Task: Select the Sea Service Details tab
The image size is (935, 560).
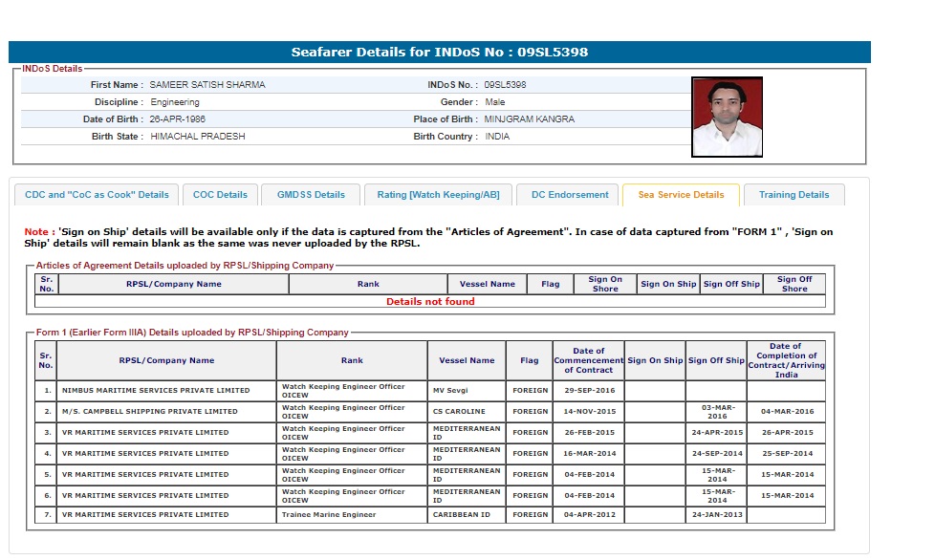Action: click(680, 195)
